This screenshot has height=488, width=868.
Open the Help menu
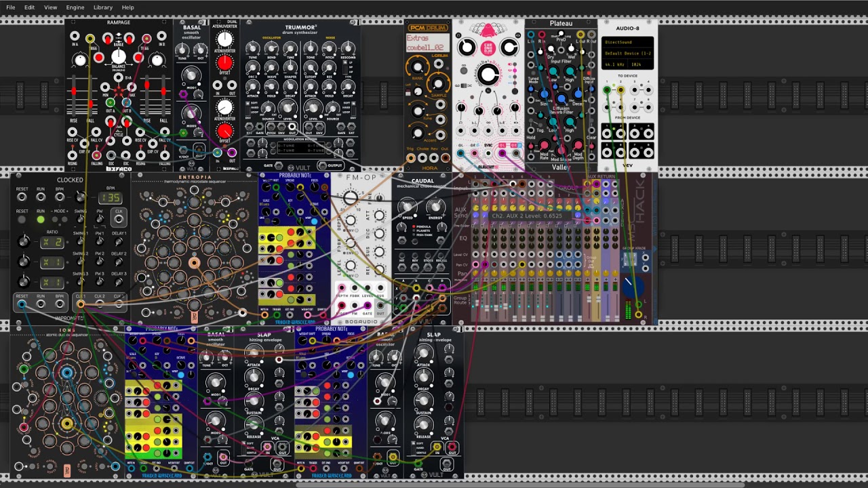(x=127, y=7)
